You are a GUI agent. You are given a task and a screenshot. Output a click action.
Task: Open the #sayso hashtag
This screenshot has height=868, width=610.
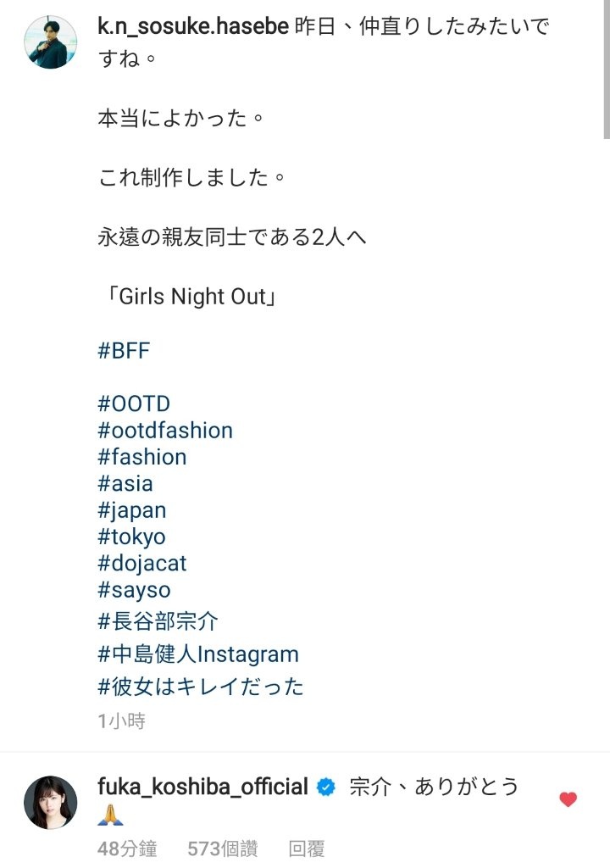(134, 590)
